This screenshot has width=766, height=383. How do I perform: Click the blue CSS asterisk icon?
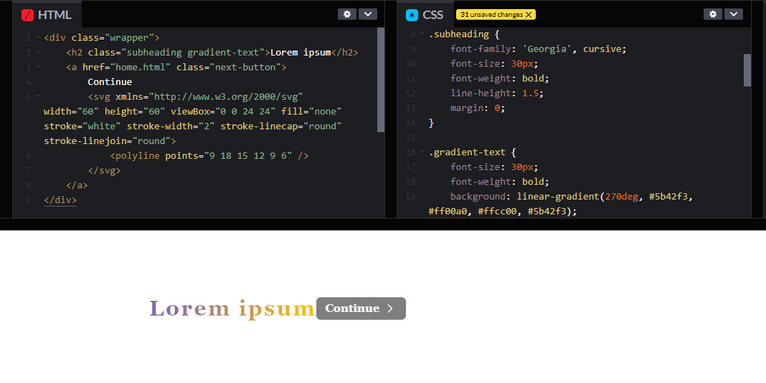(x=412, y=15)
